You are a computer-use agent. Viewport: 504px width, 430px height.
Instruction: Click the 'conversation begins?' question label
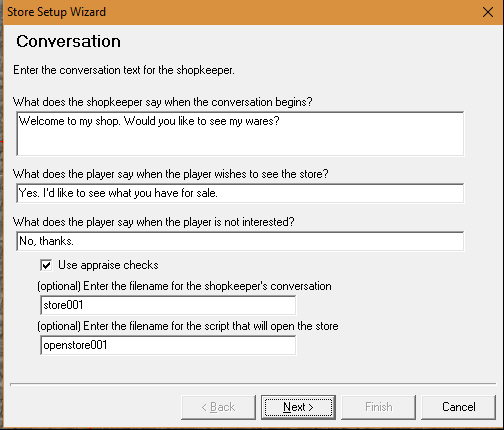pyautogui.click(x=163, y=102)
